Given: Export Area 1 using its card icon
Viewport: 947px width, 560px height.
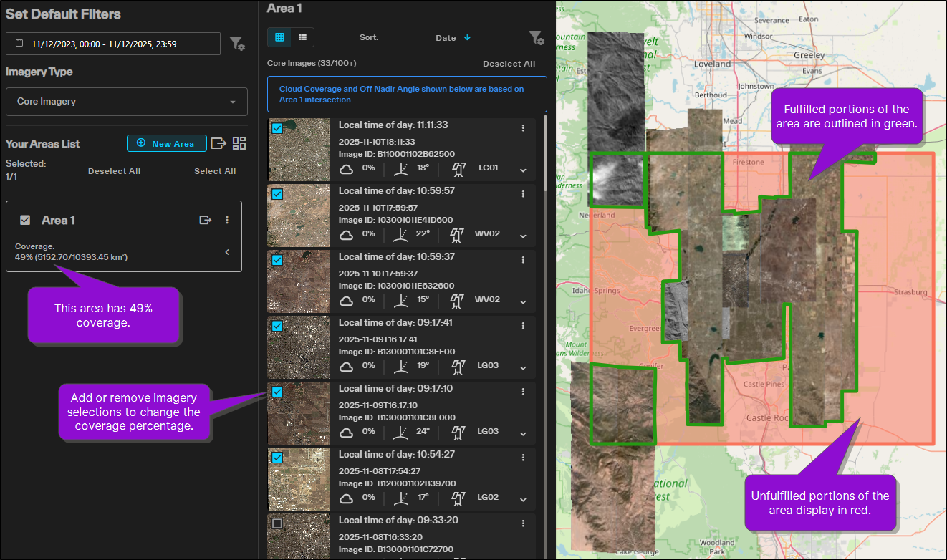Looking at the screenshot, I should coord(206,220).
